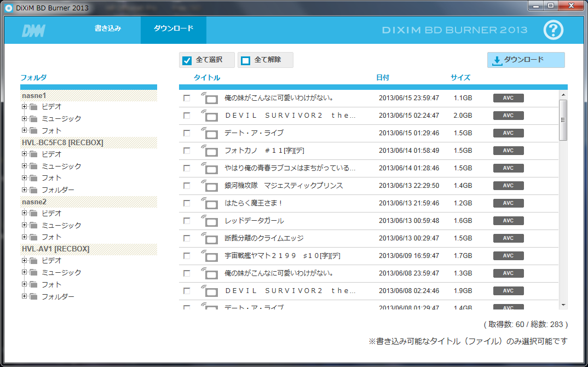Click the フォト label under HVL-AV1 [RECBOX]
This screenshot has width=588, height=367.
click(x=51, y=284)
